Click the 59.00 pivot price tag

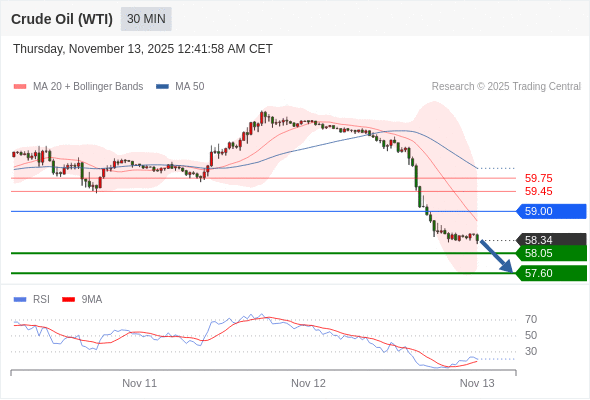[x=551, y=211]
